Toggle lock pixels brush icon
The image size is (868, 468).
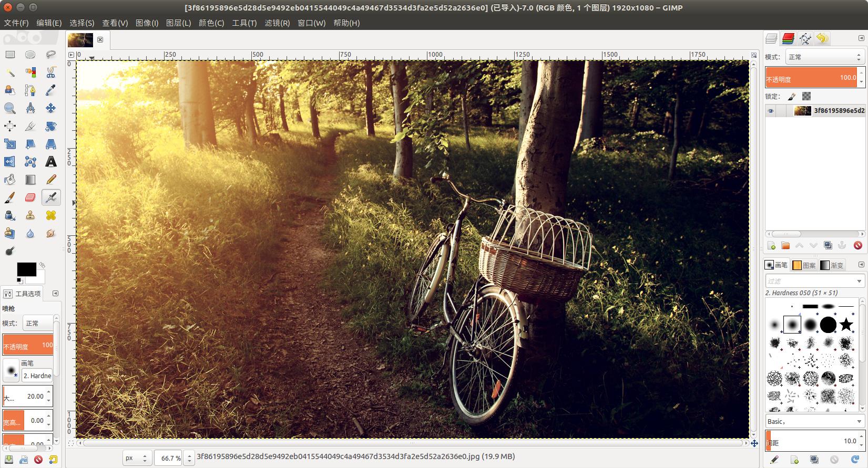click(x=792, y=96)
